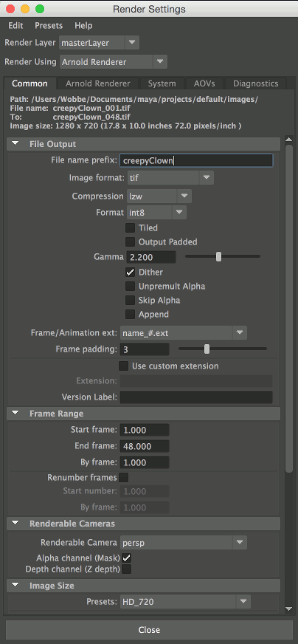298x644 pixels.
Task: Open the Render Layer masterLayer dropdown
Action: point(100,42)
